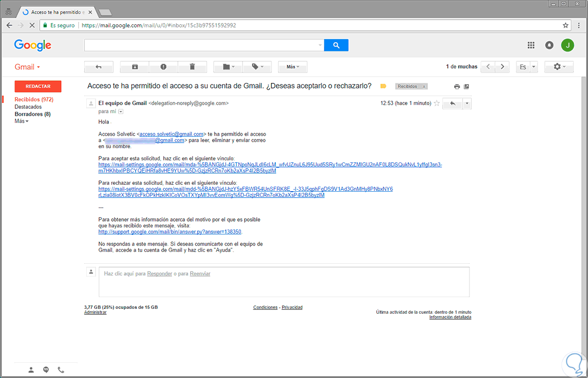Expand search options arrow
The width and height of the screenshot is (588, 378).
(x=320, y=45)
